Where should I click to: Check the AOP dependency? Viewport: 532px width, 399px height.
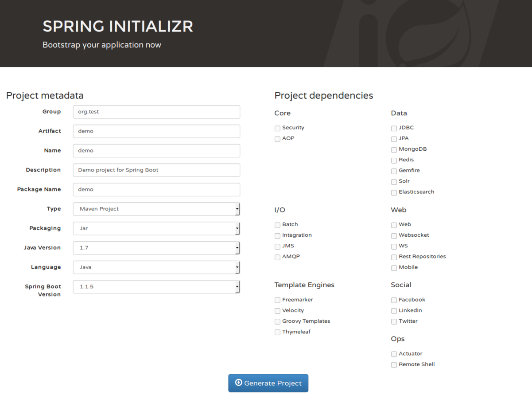277,139
